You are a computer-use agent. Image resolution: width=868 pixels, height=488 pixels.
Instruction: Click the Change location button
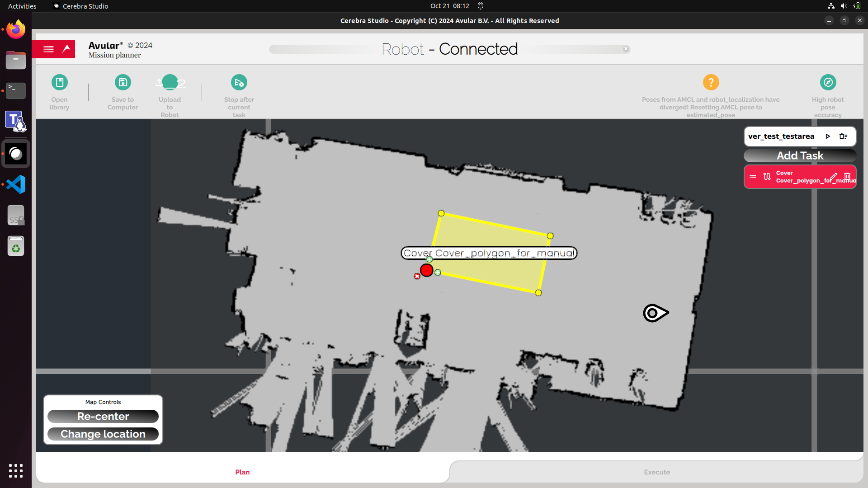tap(103, 434)
